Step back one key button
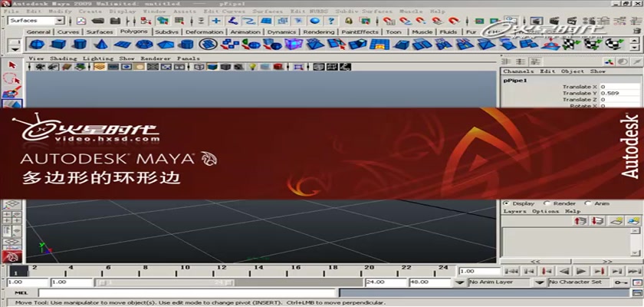Screen dimensions: 644x307 (x=547, y=271)
